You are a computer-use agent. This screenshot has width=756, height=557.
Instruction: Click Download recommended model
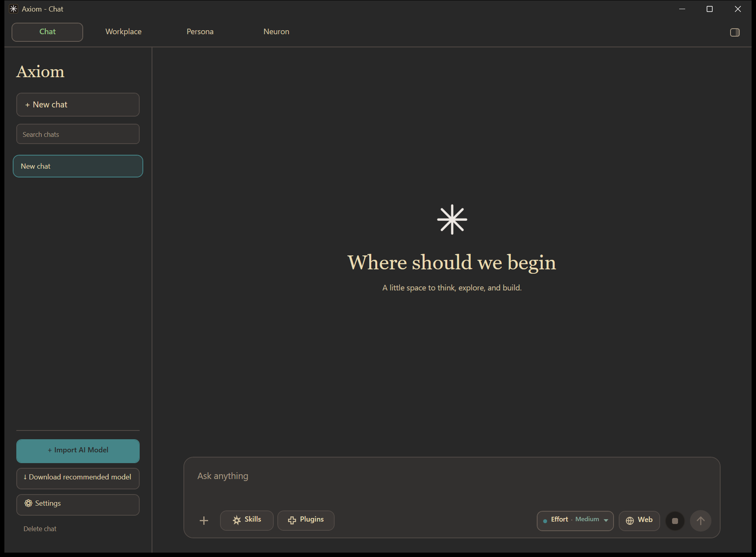tap(78, 478)
